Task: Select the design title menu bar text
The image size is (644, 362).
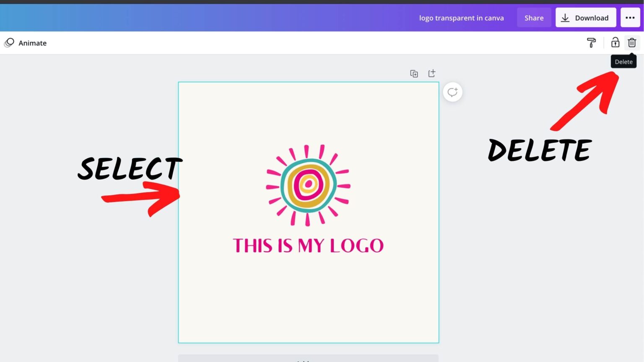Action: point(461,18)
